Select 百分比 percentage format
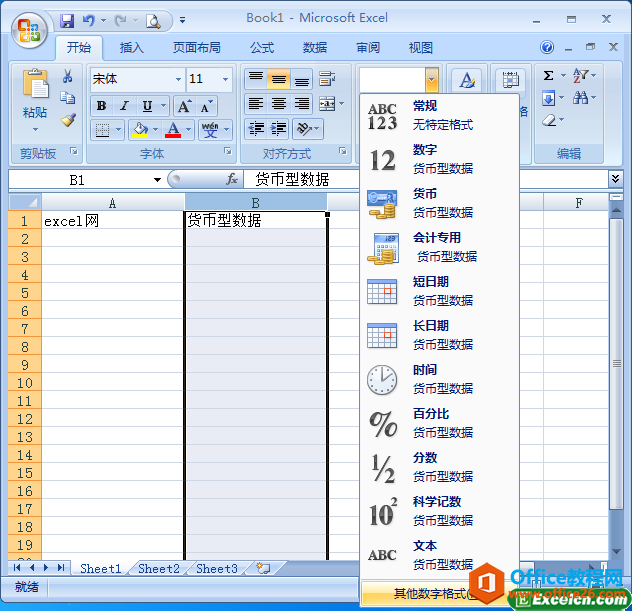This screenshot has height=611, width=632. 439,423
